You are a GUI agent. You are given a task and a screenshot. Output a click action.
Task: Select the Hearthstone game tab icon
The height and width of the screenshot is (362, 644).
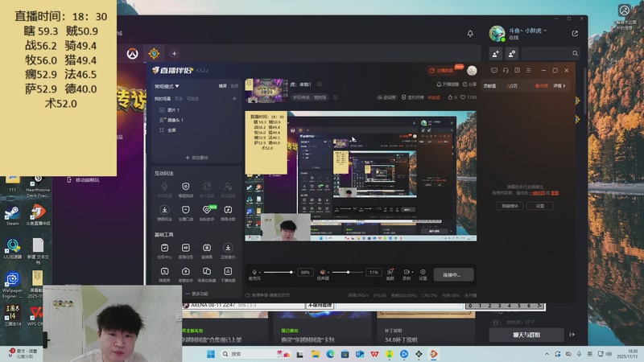click(x=154, y=53)
